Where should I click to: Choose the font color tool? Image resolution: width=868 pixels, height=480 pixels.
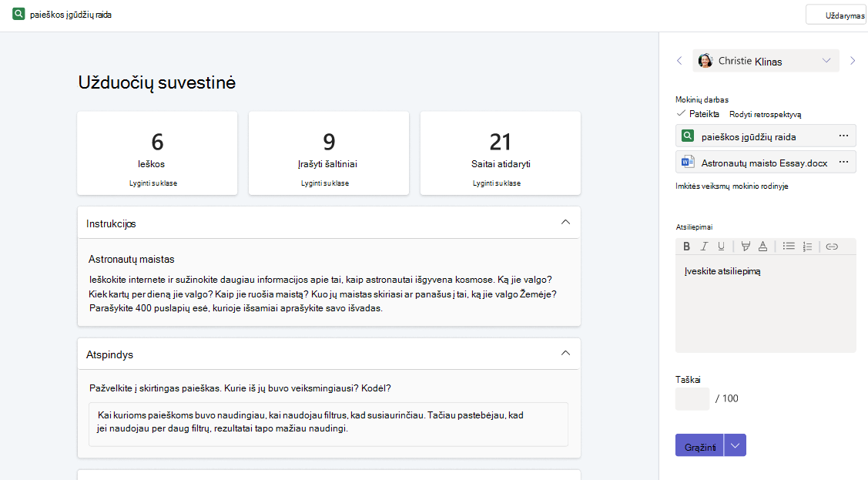(x=762, y=247)
